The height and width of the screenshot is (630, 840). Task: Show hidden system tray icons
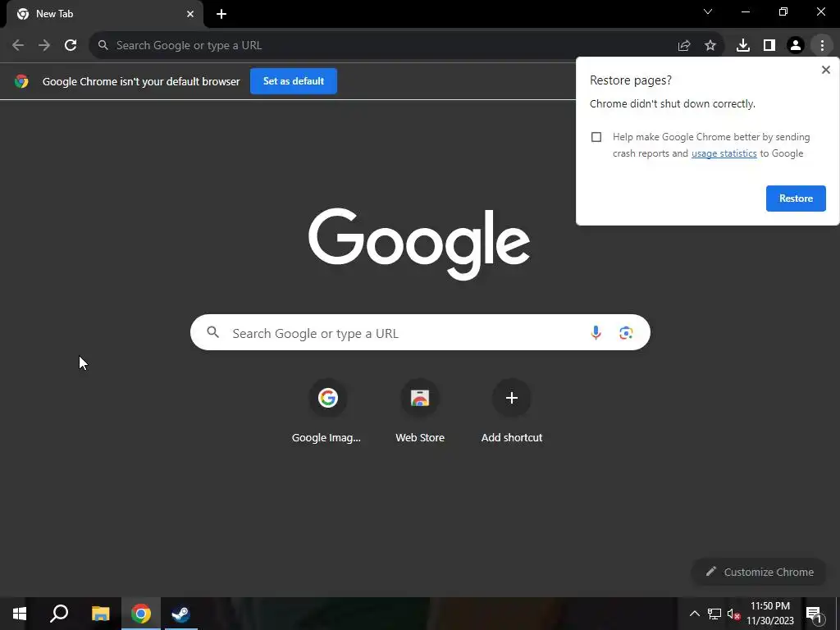tap(694, 614)
